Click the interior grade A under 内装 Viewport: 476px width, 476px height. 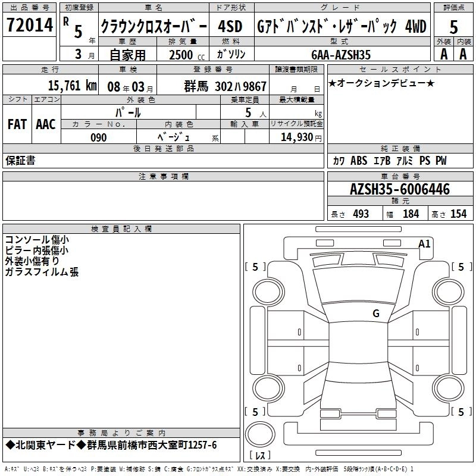coord(463,54)
